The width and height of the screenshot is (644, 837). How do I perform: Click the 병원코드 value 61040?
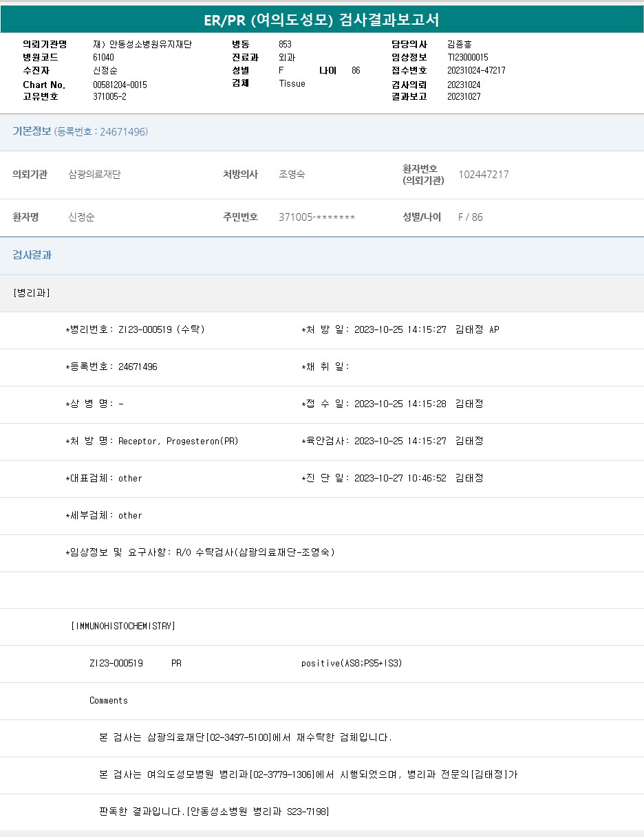click(x=103, y=58)
